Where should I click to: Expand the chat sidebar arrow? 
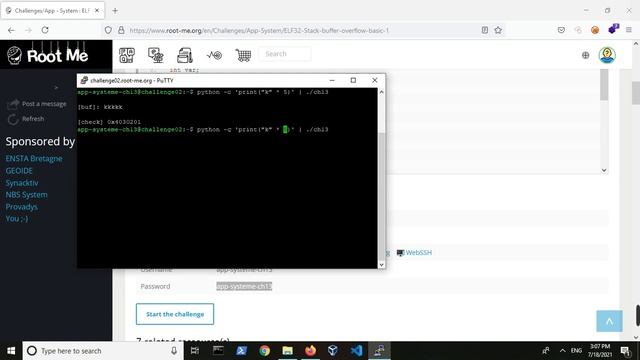(x=56, y=87)
